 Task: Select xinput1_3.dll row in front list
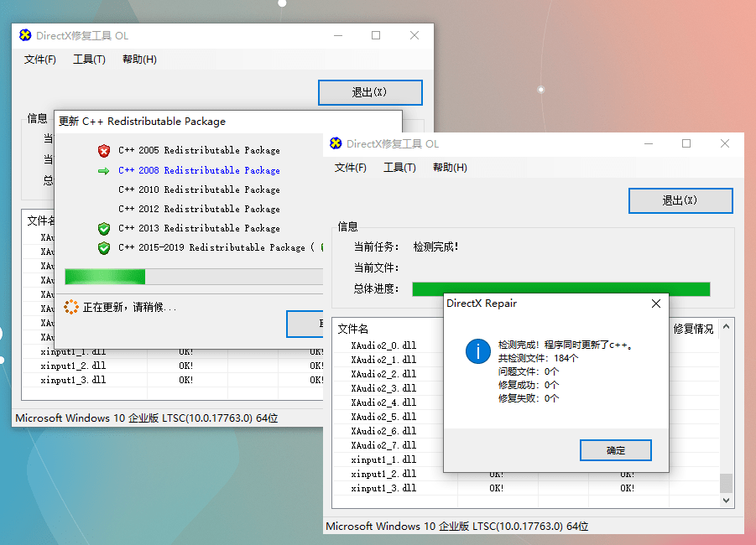pos(525,488)
